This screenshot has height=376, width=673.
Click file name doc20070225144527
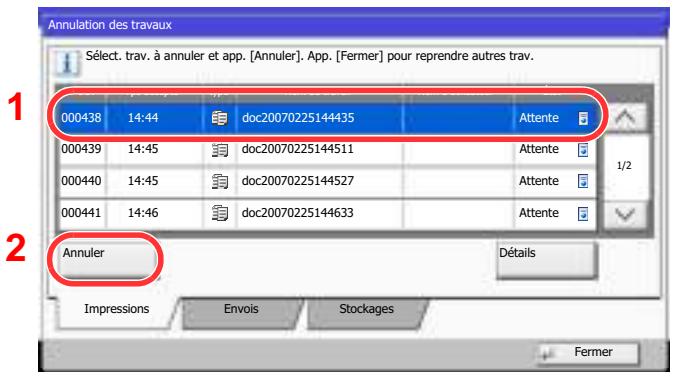pos(297,181)
